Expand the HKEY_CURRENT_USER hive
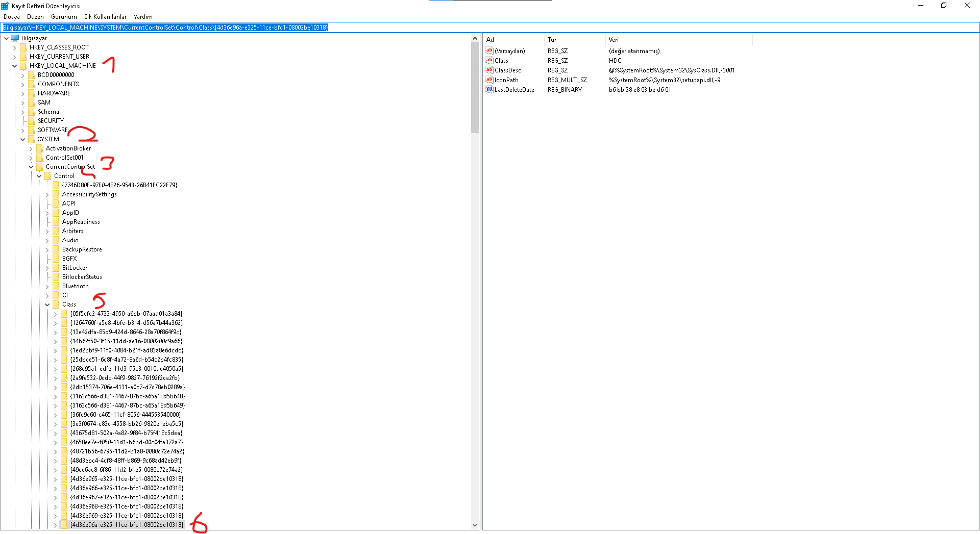Screen dimensions: 980x534 (14, 57)
